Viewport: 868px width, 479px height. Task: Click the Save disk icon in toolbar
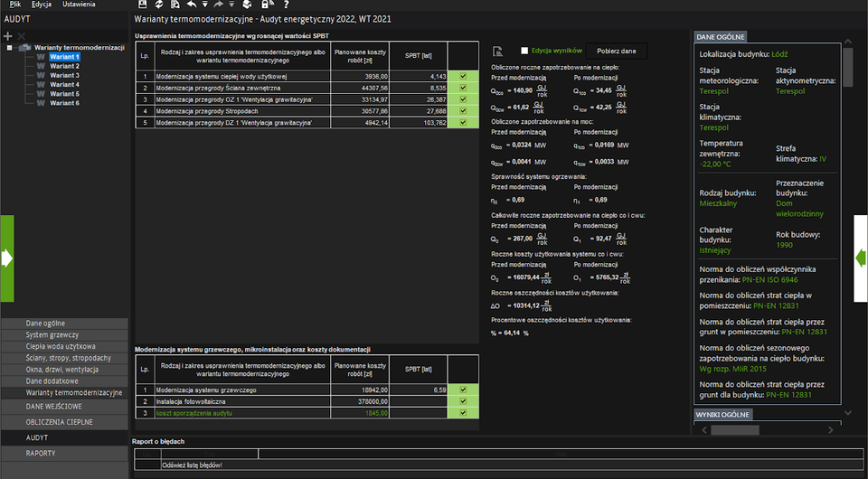click(143, 5)
